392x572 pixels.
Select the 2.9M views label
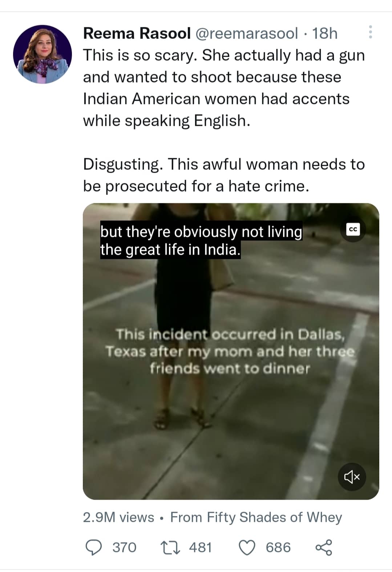click(118, 517)
